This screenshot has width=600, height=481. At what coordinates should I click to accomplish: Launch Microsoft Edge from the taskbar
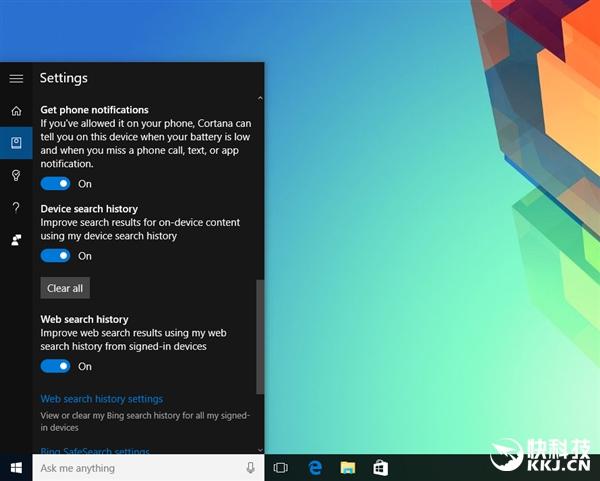pos(314,468)
